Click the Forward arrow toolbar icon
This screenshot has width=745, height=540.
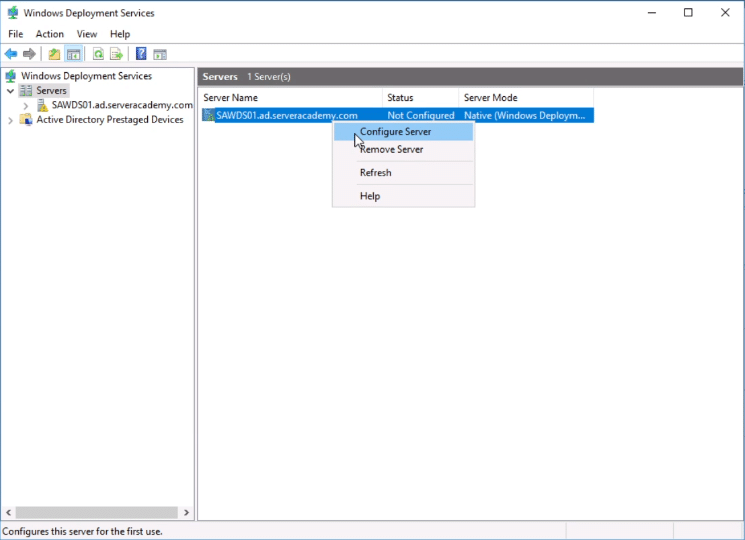[29, 54]
